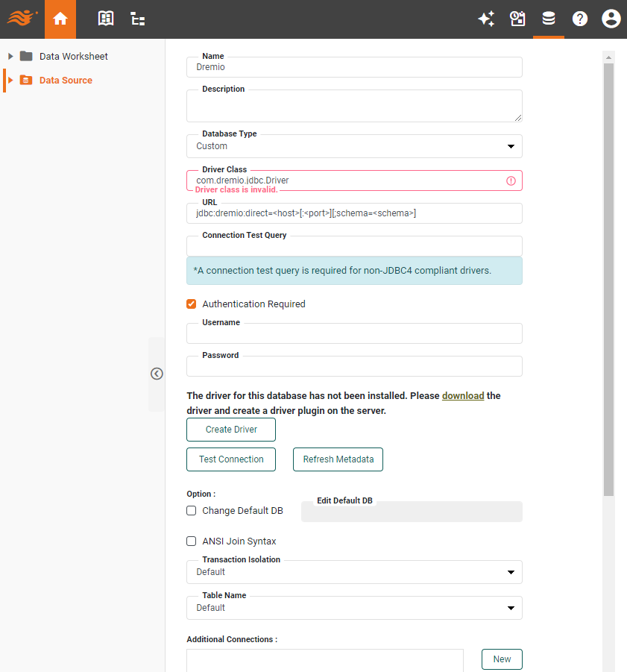This screenshot has width=627, height=672.
Task: Click the hierarchy tree icon in toolbar
Action: click(x=137, y=19)
